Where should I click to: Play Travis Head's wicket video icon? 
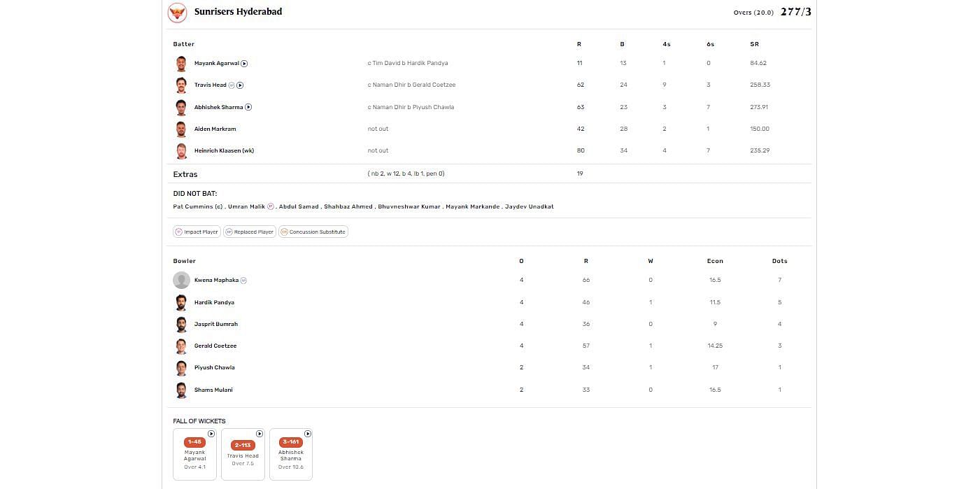pos(240,85)
